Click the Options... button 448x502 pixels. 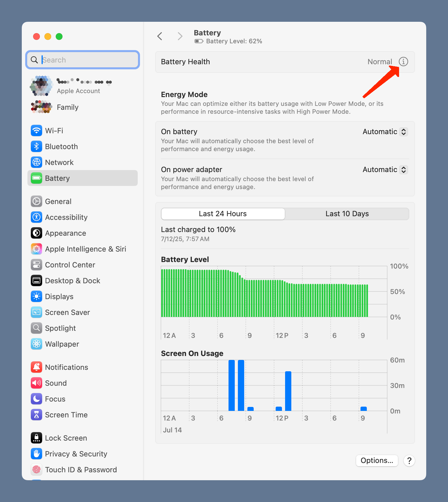tap(377, 461)
